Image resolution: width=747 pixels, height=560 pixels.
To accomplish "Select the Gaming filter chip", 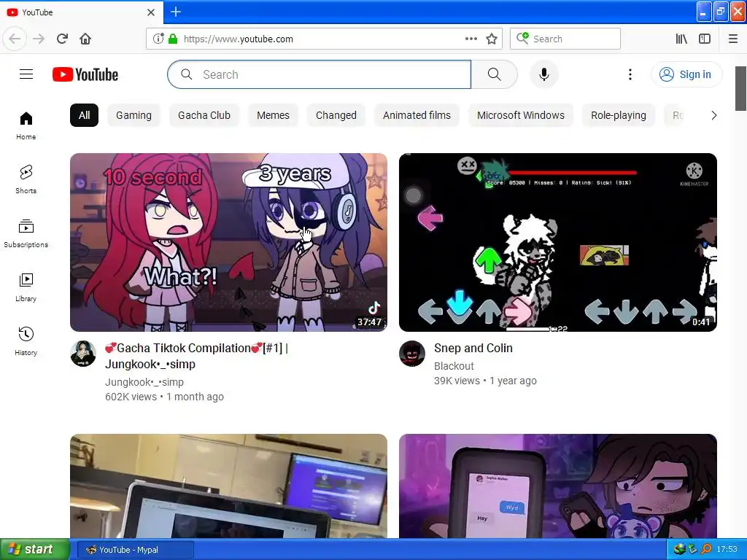I will point(133,115).
